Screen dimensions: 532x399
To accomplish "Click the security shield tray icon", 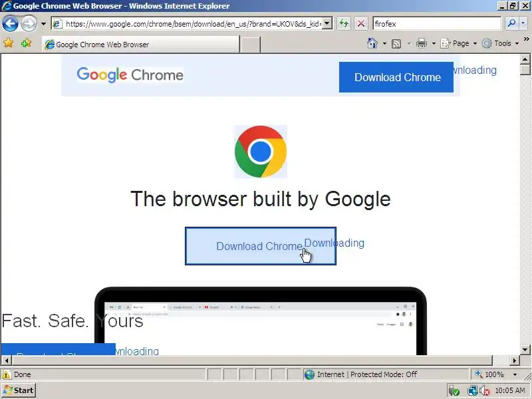I will pyautogui.click(x=454, y=390).
